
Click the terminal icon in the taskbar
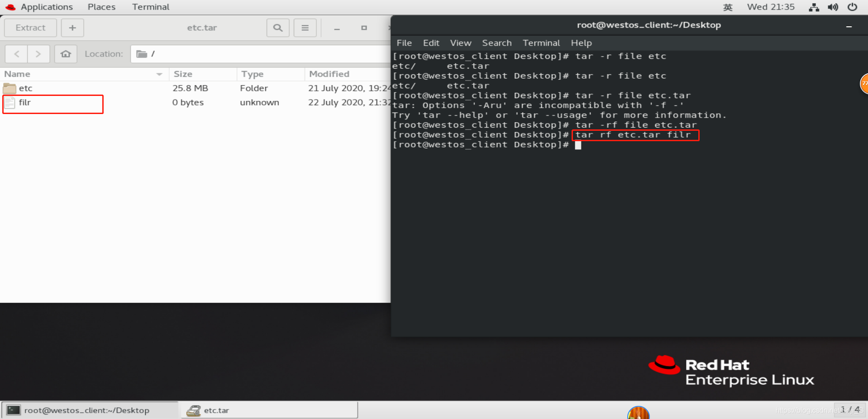click(x=13, y=410)
